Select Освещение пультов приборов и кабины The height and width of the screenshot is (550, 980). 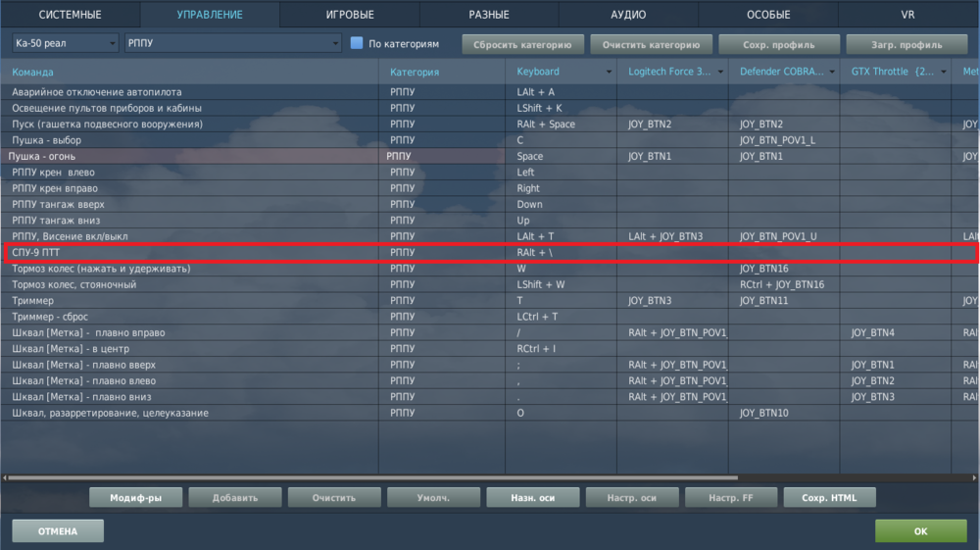click(x=490, y=108)
